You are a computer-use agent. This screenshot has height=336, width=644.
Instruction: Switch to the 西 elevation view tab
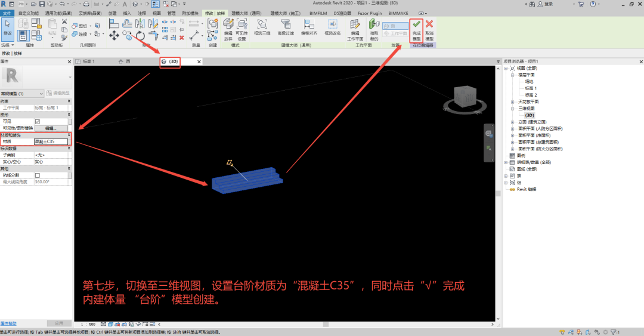(128, 61)
